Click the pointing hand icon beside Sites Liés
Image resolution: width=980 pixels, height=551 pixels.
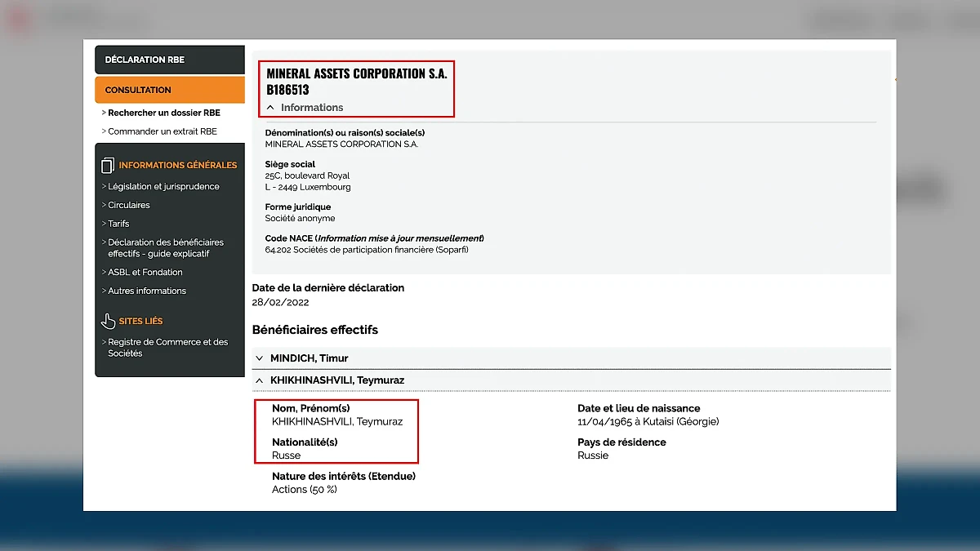[108, 321]
